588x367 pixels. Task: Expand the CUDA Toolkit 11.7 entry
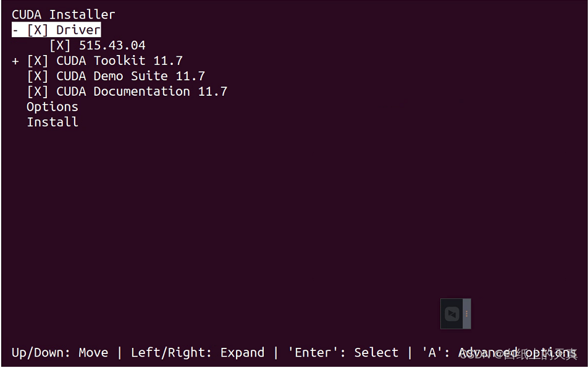[14, 60]
